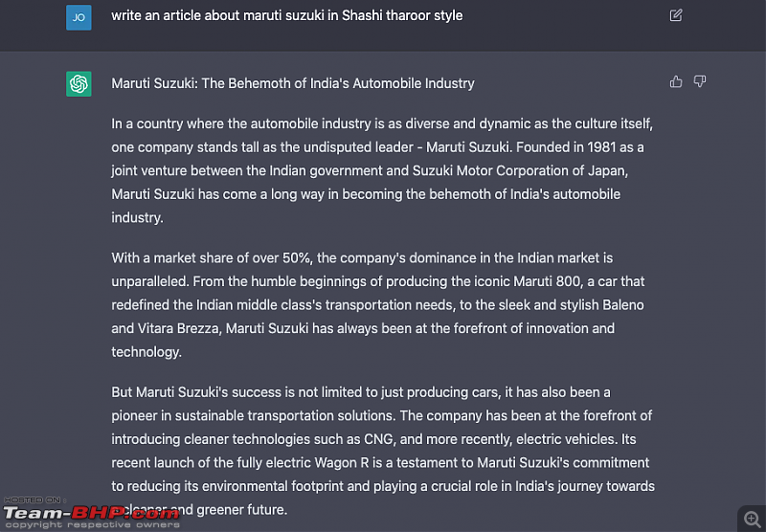Image resolution: width=766 pixels, height=532 pixels.
Task: Click the JO user avatar
Action: pyautogui.click(x=79, y=17)
